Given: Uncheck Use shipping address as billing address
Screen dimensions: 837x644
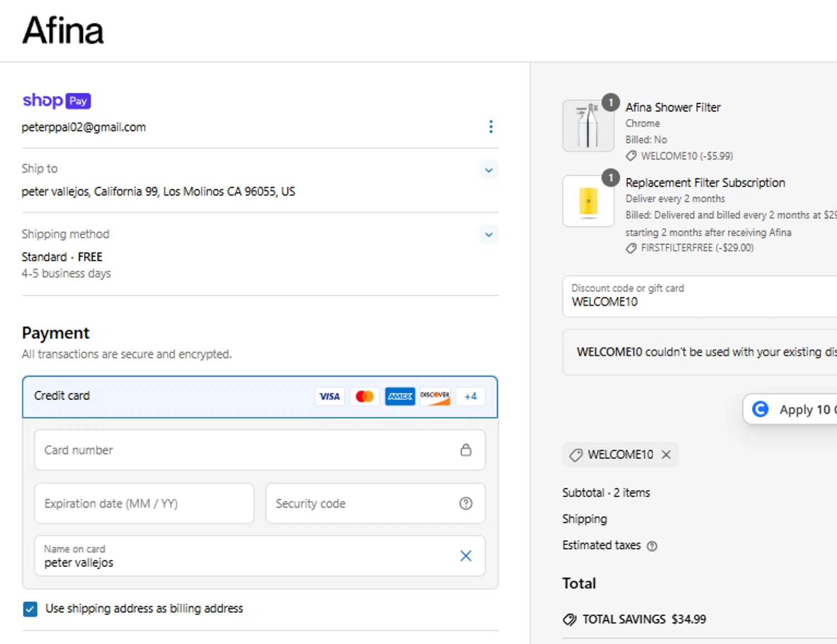Looking at the screenshot, I should coord(30,609).
